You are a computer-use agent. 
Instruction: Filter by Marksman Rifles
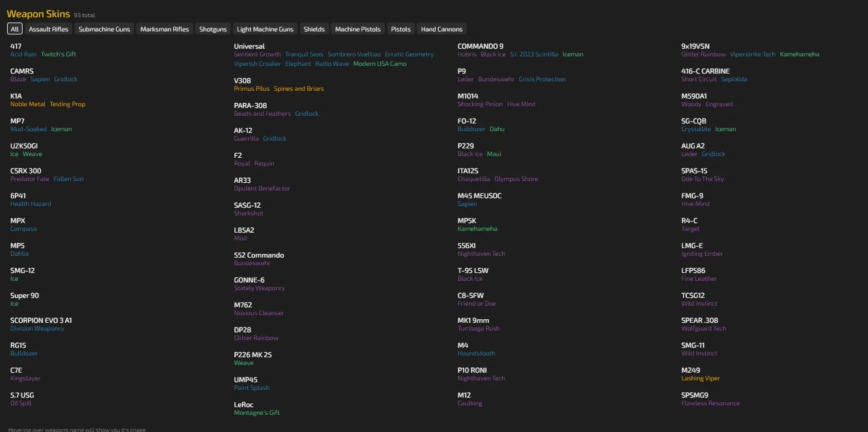[165, 29]
